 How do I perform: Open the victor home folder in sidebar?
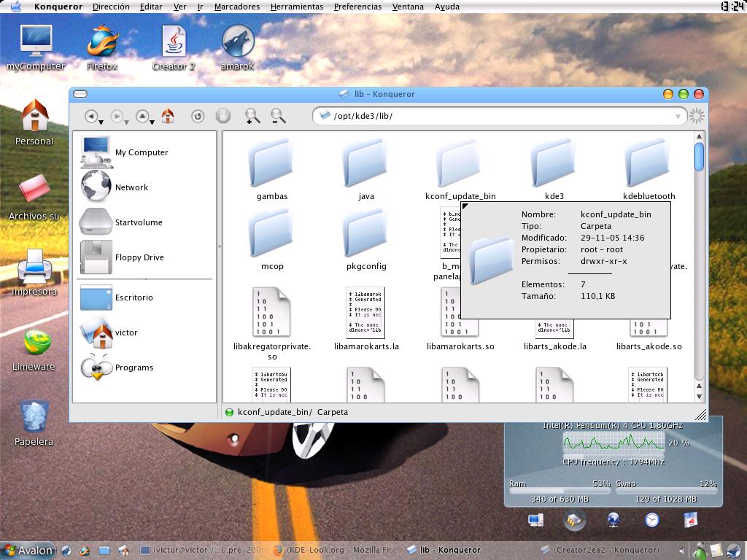click(109, 332)
